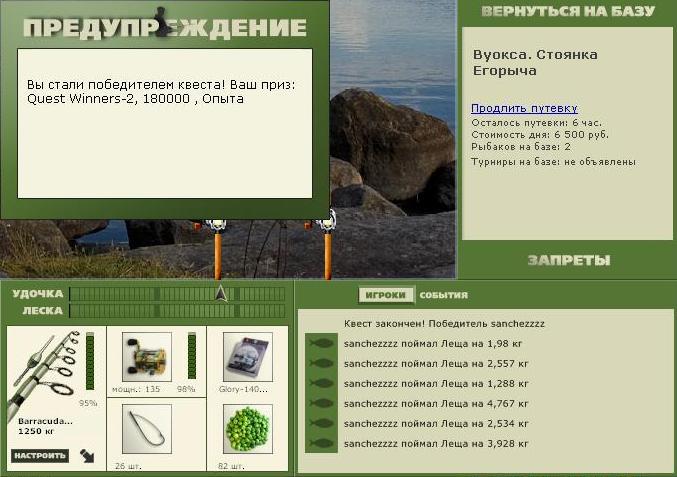Image resolution: width=677 pixels, height=477 pixels.
Task: Click fish icon beside 2,557 кг catch
Action: 321,363
